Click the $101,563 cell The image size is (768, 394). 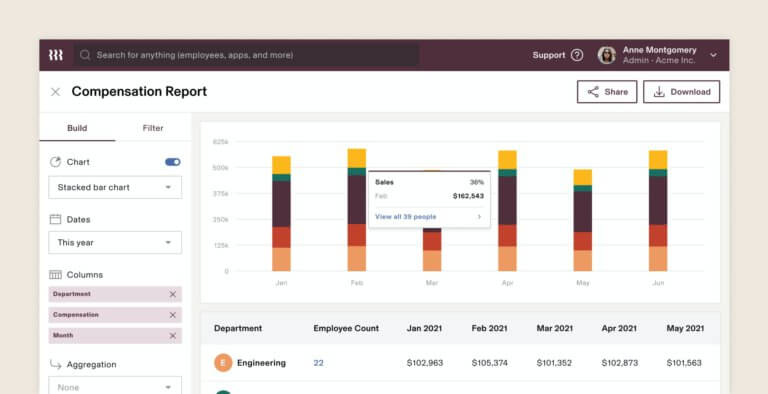point(684,363)
